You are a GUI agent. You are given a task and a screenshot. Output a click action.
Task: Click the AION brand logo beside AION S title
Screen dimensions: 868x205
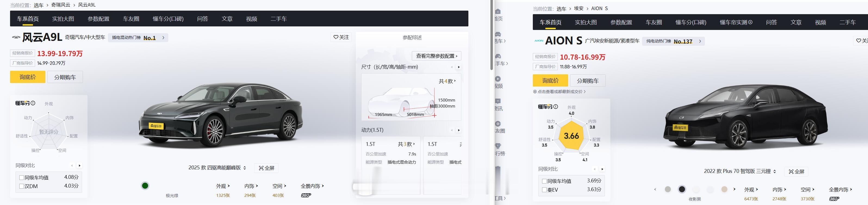[x=539, y=41]
